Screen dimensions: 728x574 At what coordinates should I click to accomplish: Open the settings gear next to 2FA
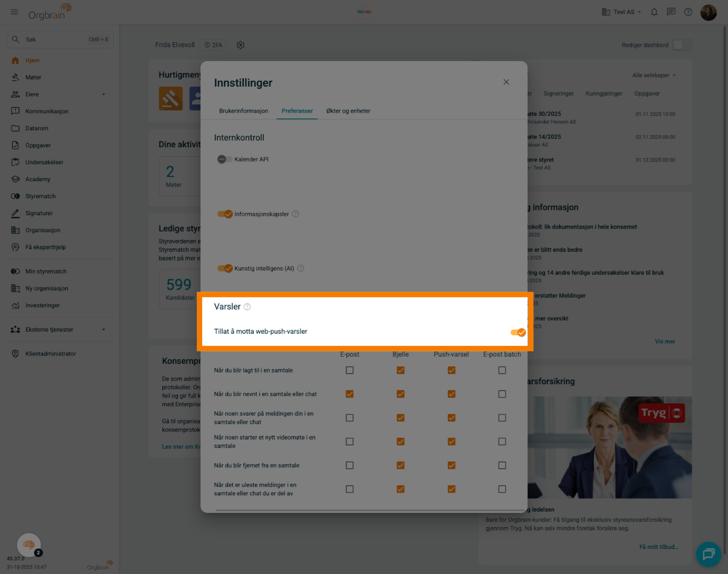[240, 45]
